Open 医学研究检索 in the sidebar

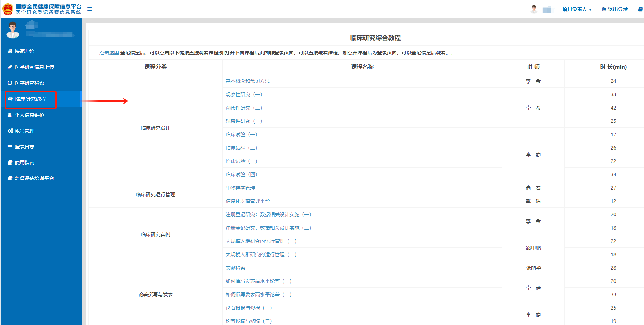pyautogui.click(x=41, y=83)
